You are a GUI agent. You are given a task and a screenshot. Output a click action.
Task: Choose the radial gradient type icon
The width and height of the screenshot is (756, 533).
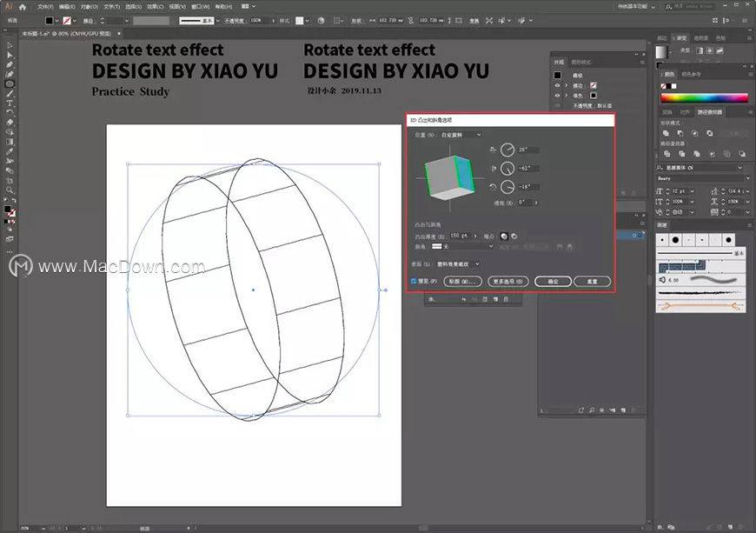[x=710, y=50]
